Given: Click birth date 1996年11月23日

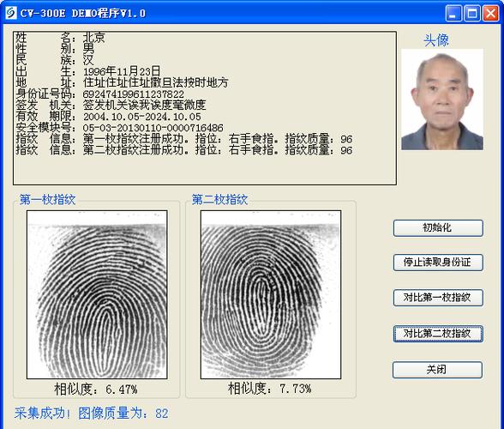Looking at the screenshot, I should click(x=122, y=71).
